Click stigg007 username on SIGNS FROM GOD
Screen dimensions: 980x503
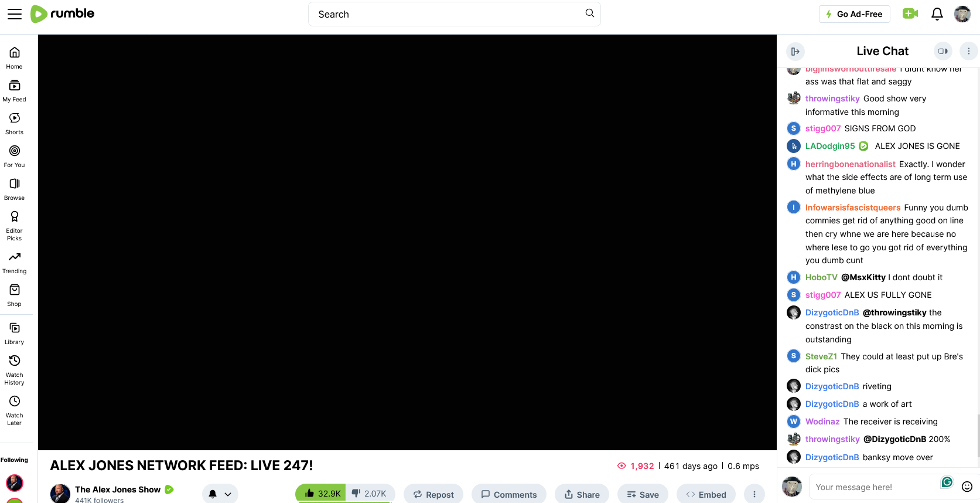[x=823, y=128]
